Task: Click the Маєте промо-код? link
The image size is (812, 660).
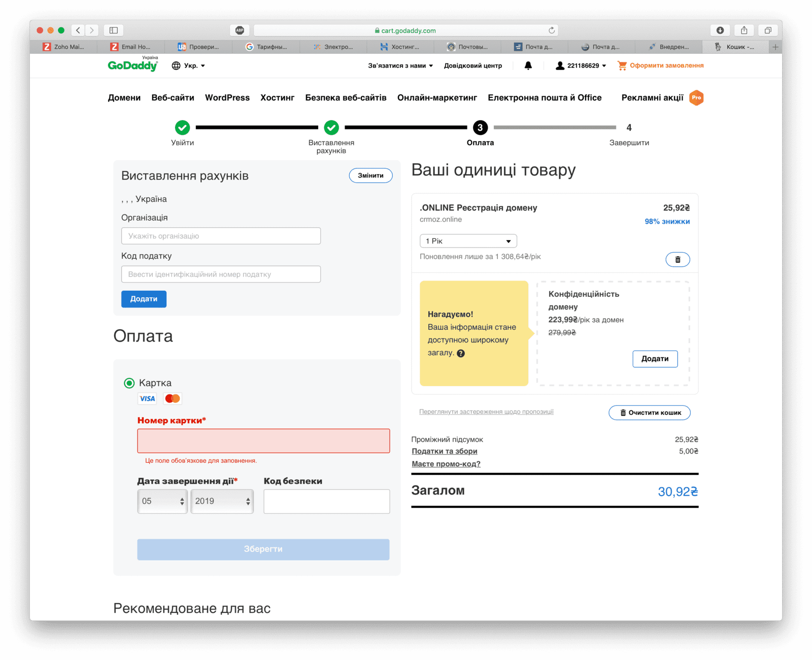Action: pos(446,464)
